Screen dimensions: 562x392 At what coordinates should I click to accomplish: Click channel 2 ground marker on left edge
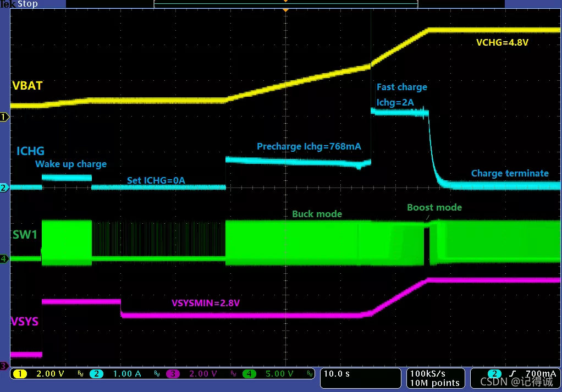coord(4,187)
